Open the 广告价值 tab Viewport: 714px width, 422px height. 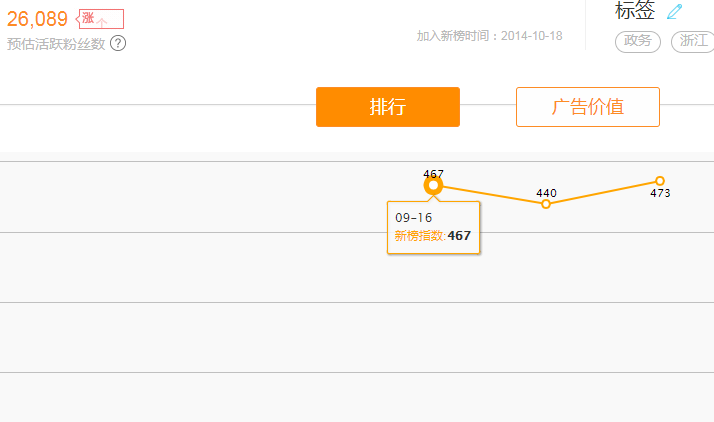click(x=587, y=107)
